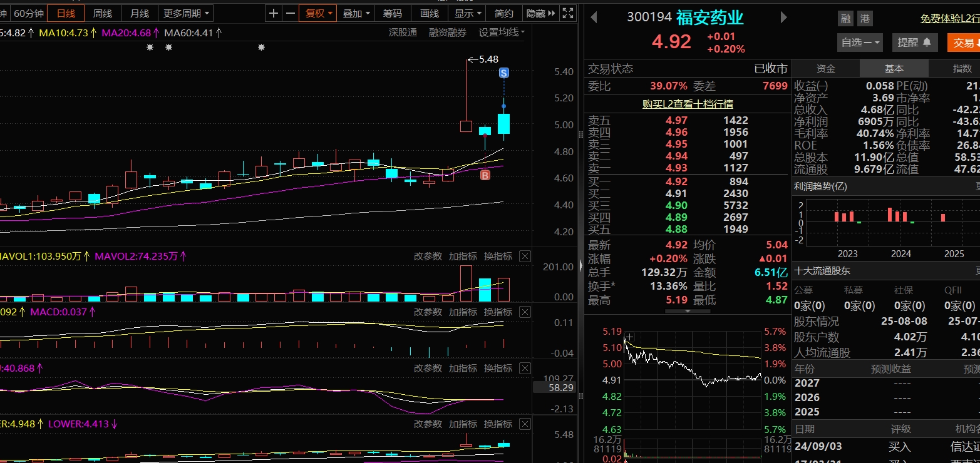Click the red B buy marker
The height and width of the screenshot is (463, 980).
pos(485,175)
